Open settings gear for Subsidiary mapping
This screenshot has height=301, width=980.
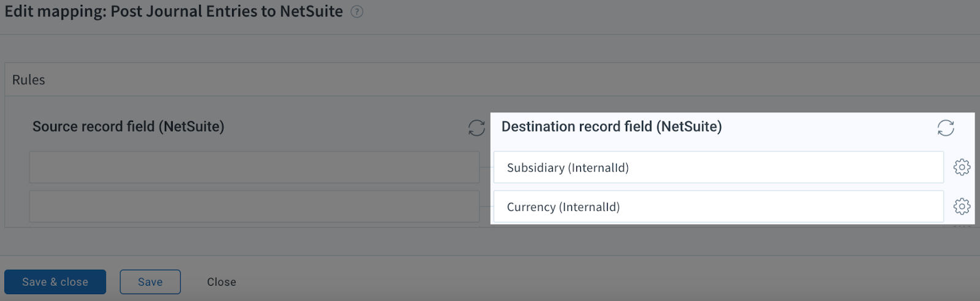[962, 167]
